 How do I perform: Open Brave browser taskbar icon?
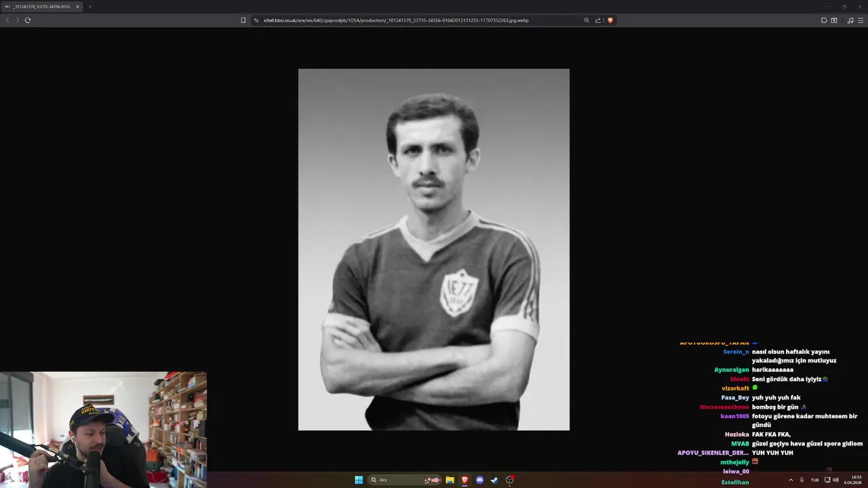pyautogui.click(x=465, y=480)
